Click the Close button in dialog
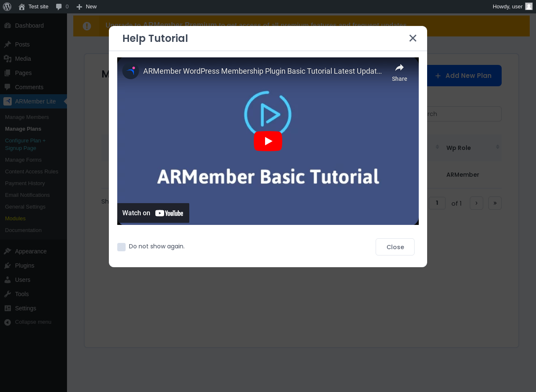Image resolution: width=536 pixels, height=392 pixels. (x=395, y=247)
